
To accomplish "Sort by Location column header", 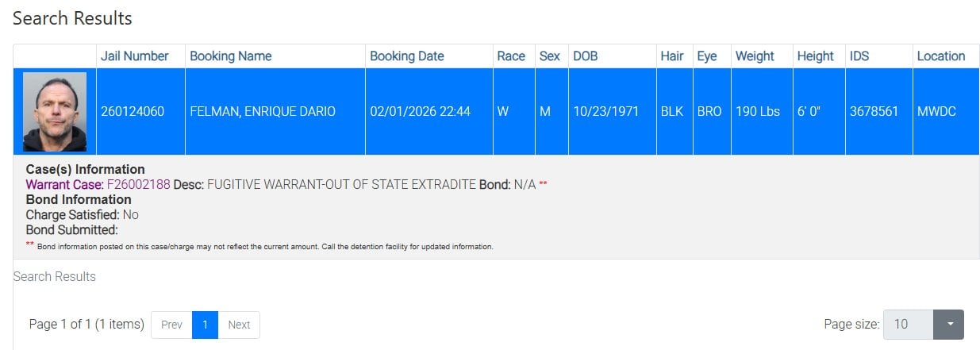I will coord(941,56).
